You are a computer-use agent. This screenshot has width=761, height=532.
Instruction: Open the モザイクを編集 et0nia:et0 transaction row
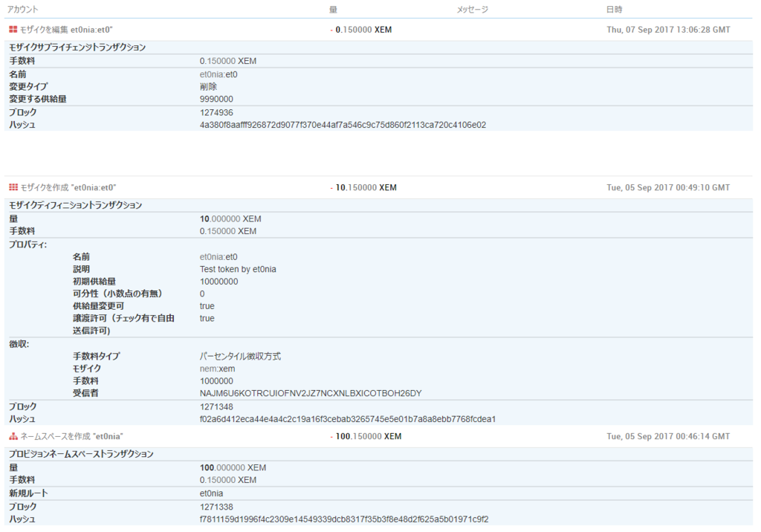[378, 30]
